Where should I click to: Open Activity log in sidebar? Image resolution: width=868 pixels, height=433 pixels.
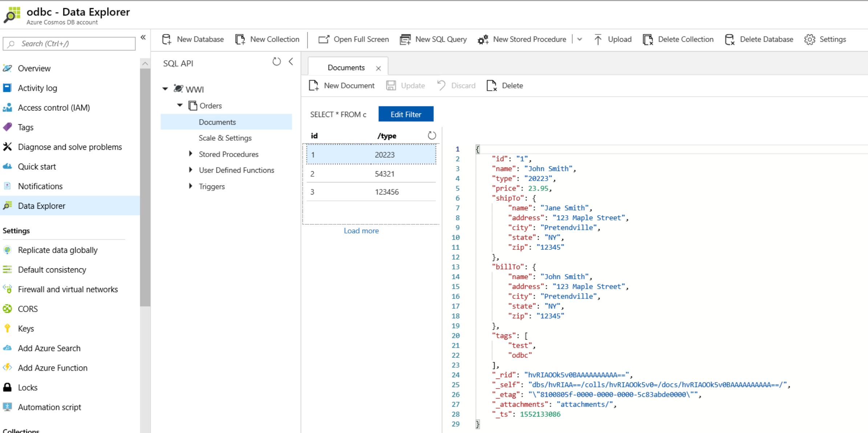37,88
